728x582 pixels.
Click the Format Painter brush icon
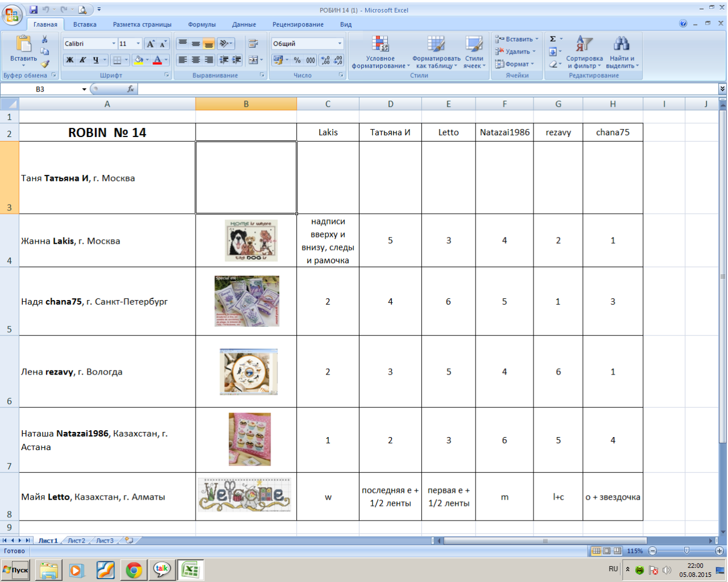click(x=45, y=64)
